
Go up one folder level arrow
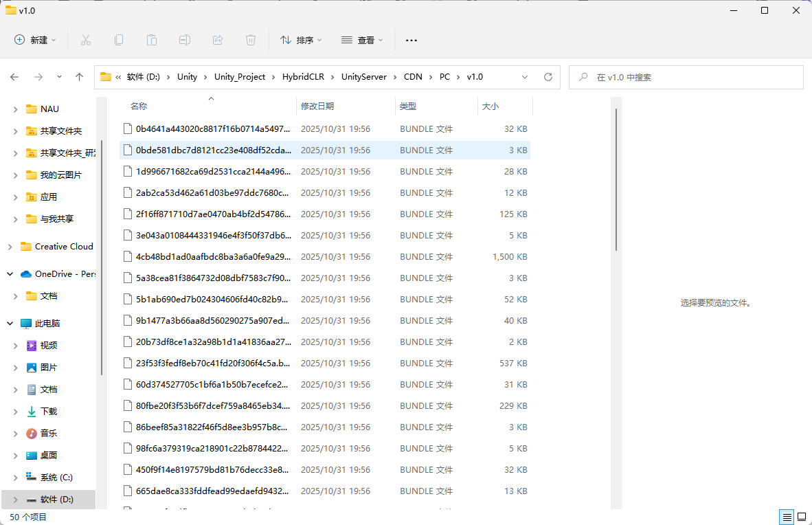[79, 77]
